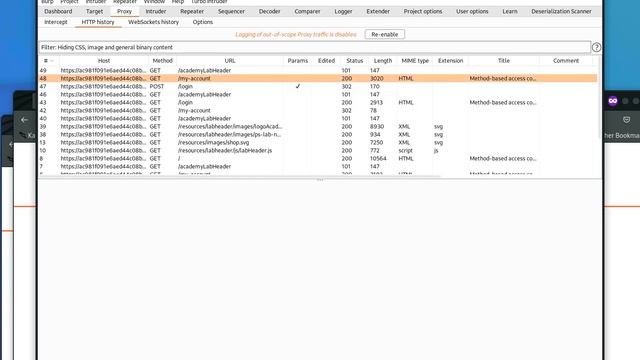
Task: Switch to the Target tab
Action: click(x=95, y=11)
